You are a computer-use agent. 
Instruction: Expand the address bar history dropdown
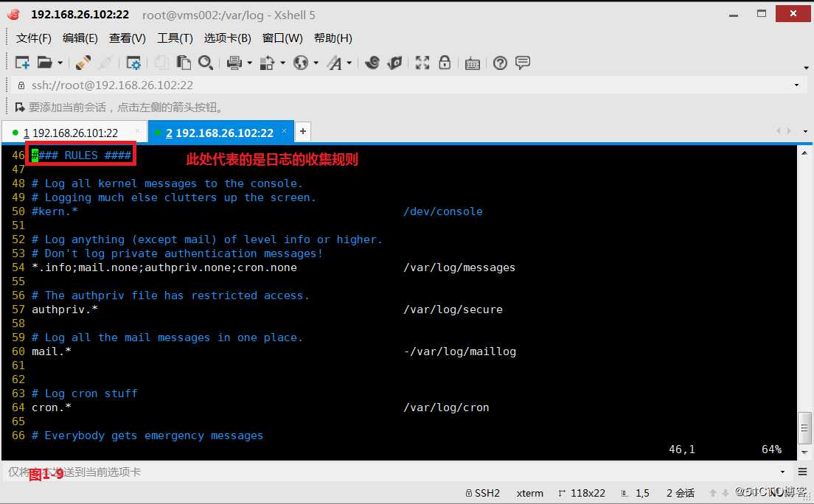pos(796,85)
